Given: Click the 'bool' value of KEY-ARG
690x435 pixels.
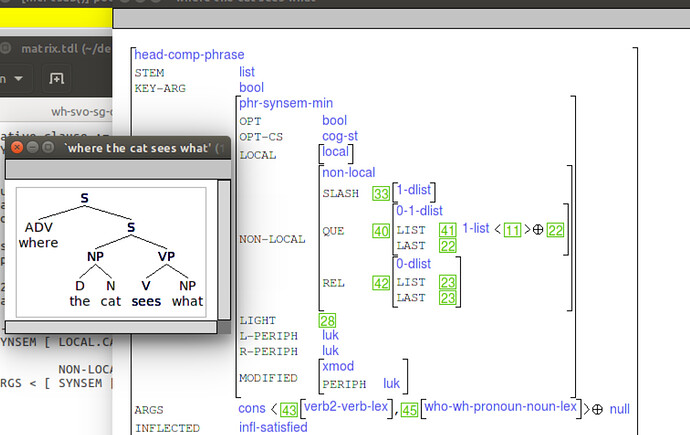Looking at the screenshot, I should [251, 88].
